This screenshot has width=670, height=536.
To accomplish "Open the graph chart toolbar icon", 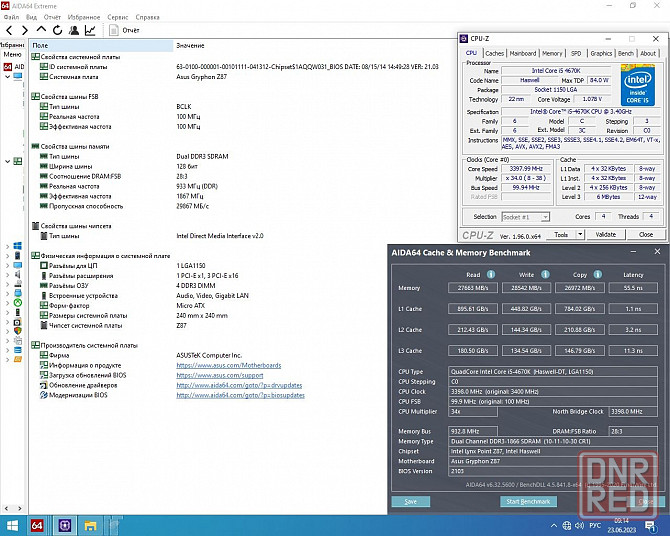I will click(90, 31).
